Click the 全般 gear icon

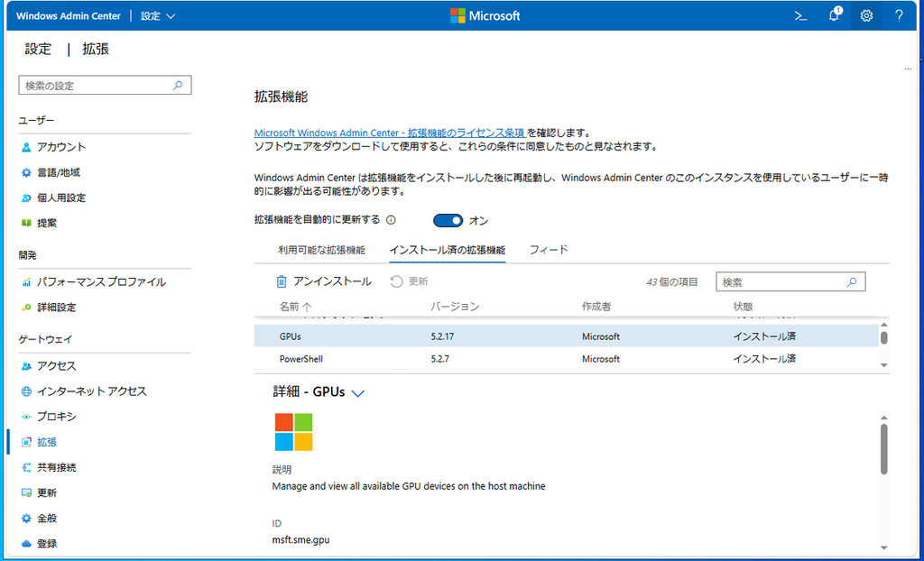click(26, 519)
